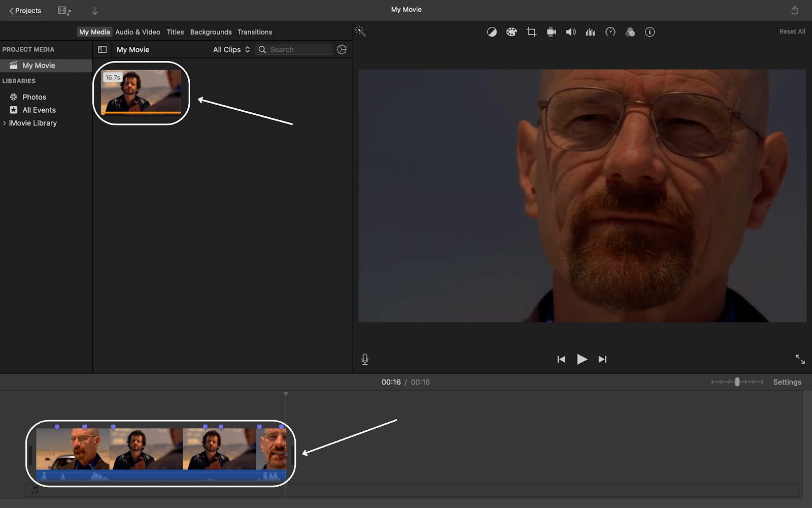
Task: Open the Titles tab
Action: (x=175, y=32)
